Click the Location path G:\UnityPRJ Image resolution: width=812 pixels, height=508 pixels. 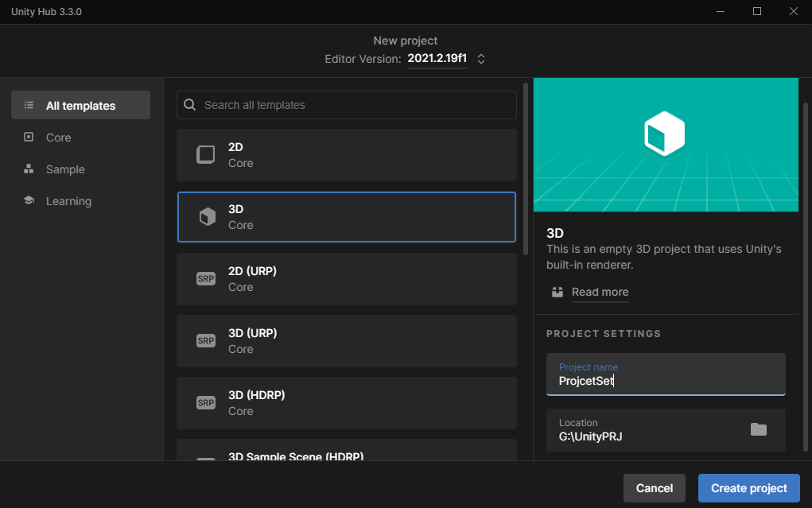pyautogui.click(x=590, y=436)
